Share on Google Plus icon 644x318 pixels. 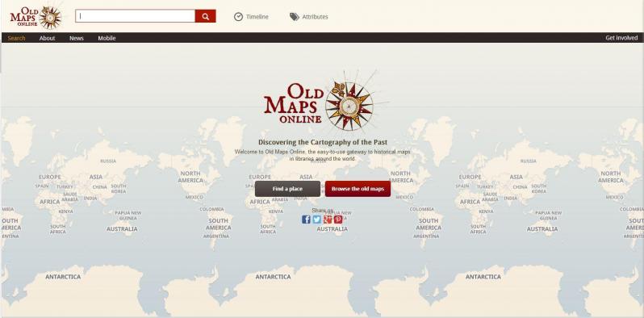coord(328,220)
